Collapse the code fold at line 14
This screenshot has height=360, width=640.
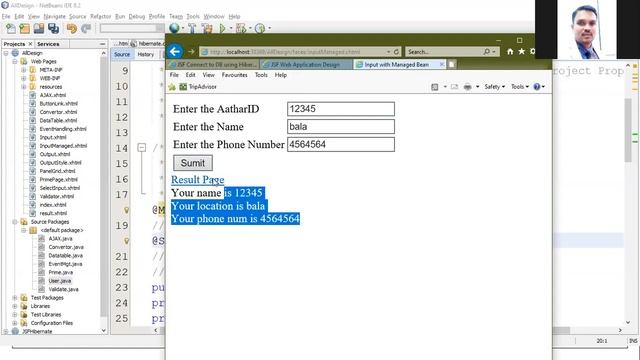(142, 147)
